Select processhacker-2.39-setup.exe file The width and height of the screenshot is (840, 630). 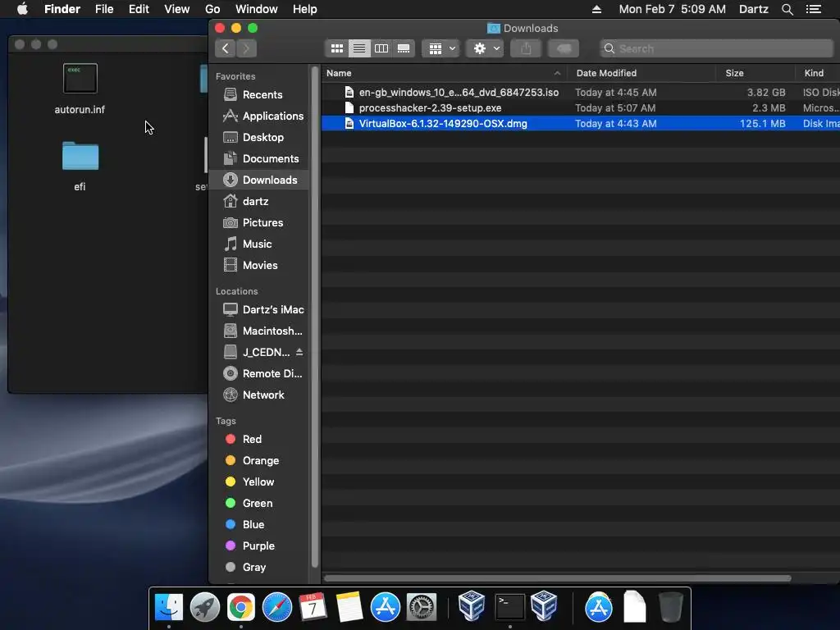pyautogui.click(x=581, y=108)
